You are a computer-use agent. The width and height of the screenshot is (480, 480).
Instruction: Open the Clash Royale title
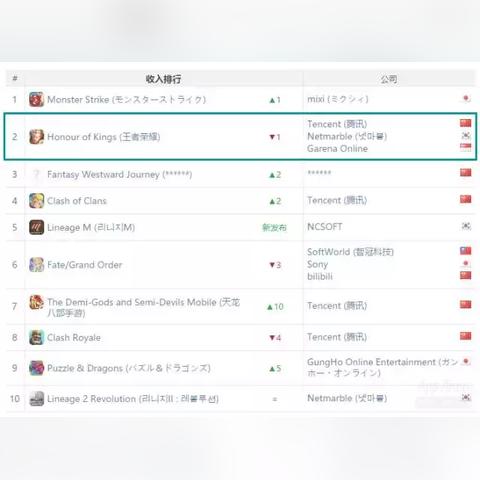[x=74, y=338]
